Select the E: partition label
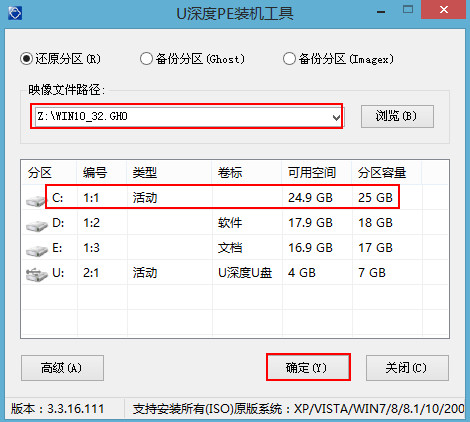The height and width of the screenshot is (422, 470). [57, 248]
